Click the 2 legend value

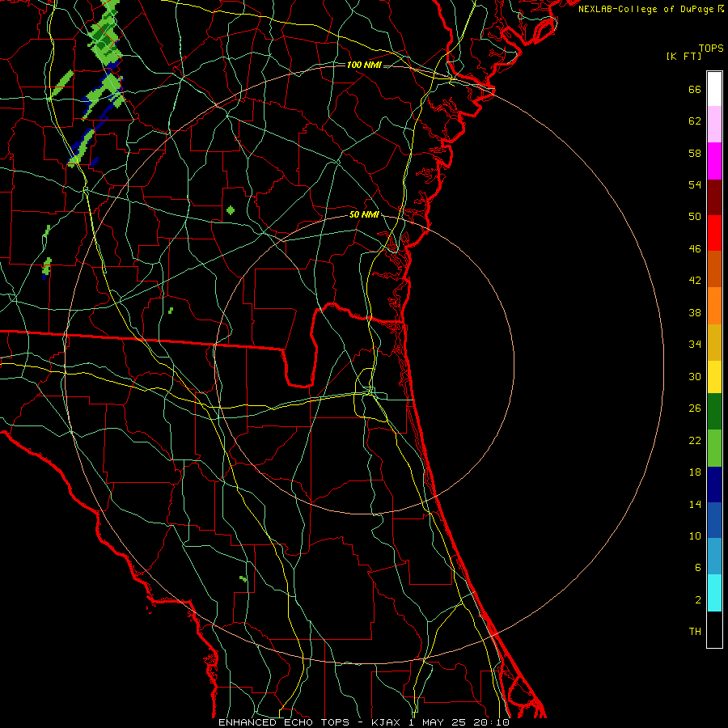[x=698, y=600]
